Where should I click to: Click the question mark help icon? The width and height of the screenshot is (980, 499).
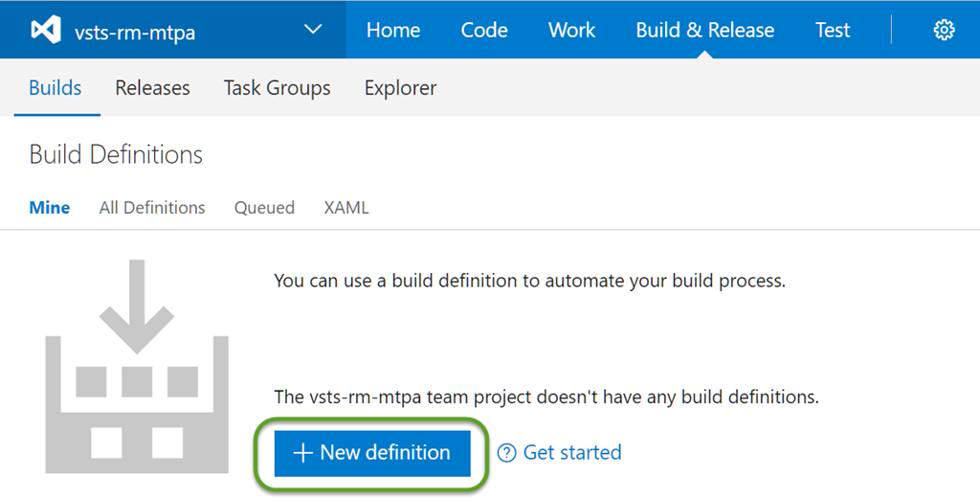pyautogui.click(x=507, y=453)
